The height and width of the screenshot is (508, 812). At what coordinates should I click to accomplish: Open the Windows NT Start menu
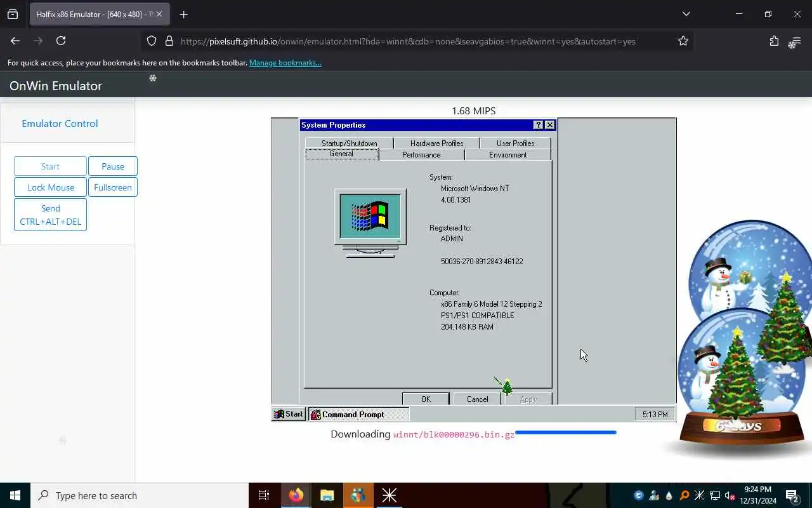pos(289,414)
